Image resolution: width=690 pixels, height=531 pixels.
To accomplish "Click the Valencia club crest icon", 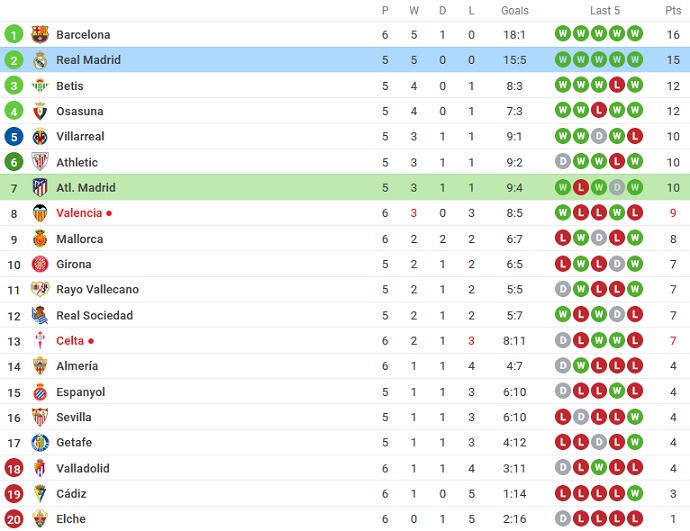I will [40, 213].
